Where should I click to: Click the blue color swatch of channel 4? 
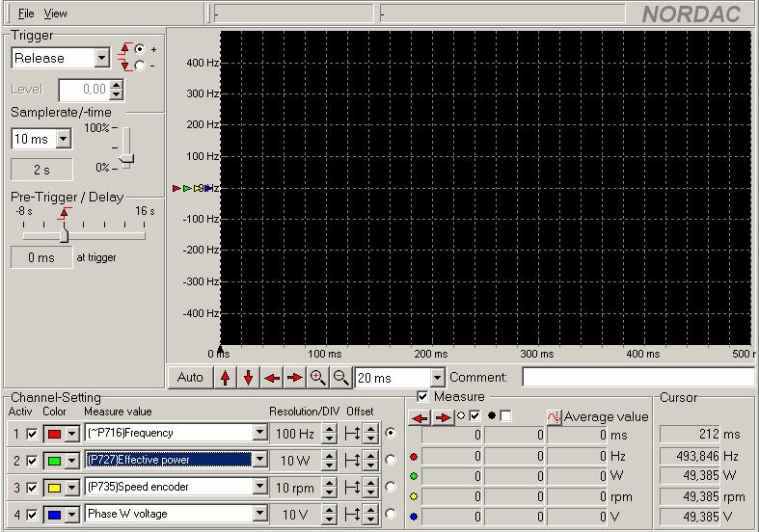54,515
